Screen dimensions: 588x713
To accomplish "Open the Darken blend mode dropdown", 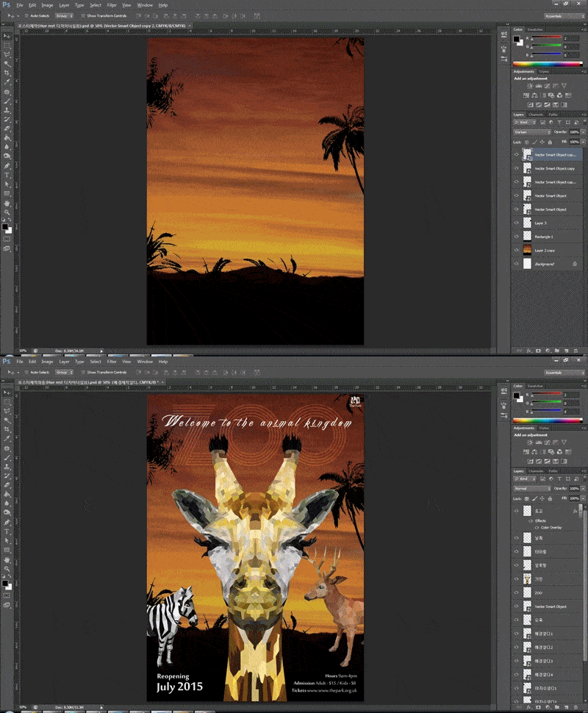I will [x=532, y=132].
